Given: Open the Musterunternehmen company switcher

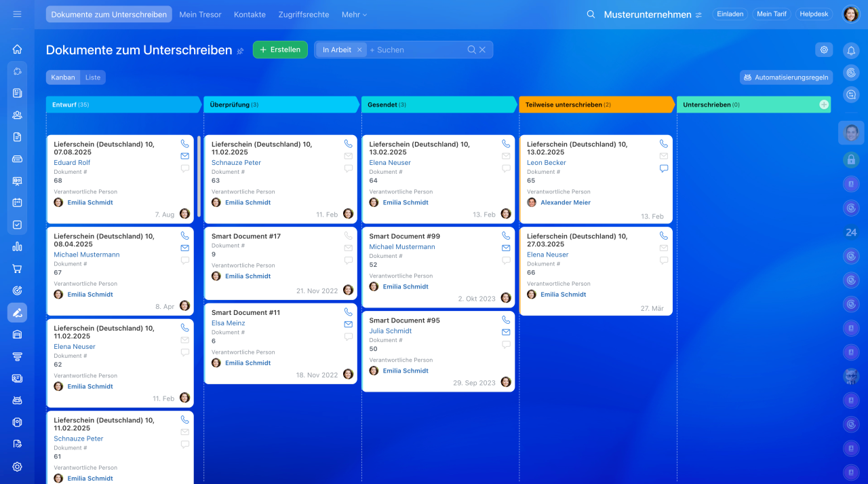Looking at the screenshot, I should (652, 14).
